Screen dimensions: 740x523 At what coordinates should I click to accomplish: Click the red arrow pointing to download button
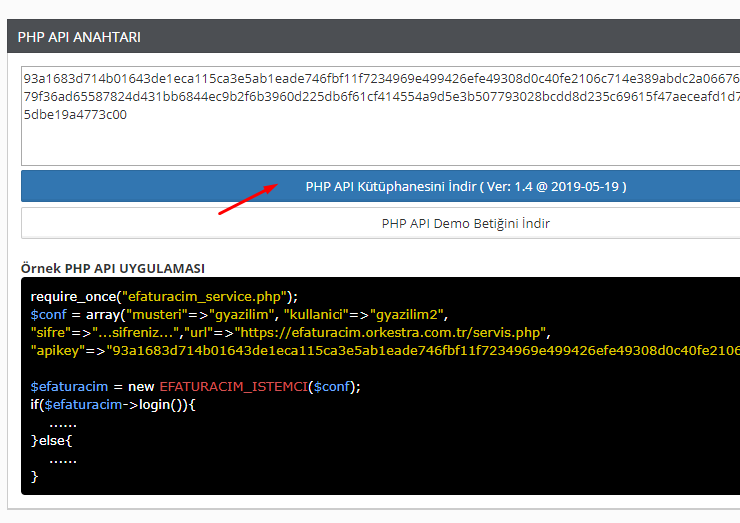(247, 199)
